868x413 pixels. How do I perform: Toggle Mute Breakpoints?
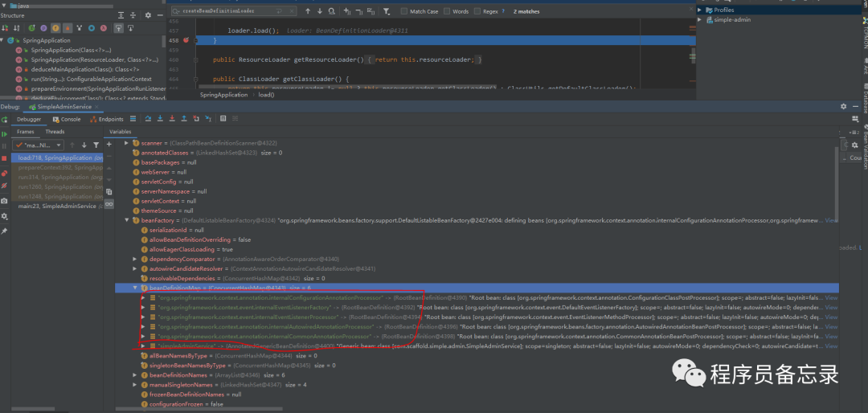click(5, 186)
